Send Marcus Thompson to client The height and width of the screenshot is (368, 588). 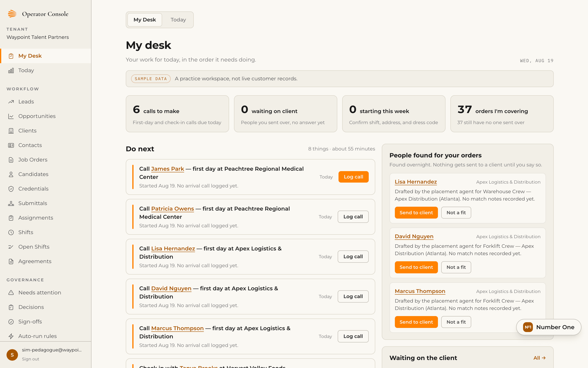point(416,322)
